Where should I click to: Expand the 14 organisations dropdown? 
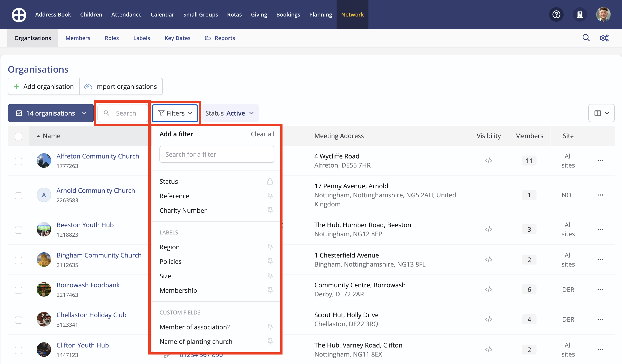[x=51, y=113]
